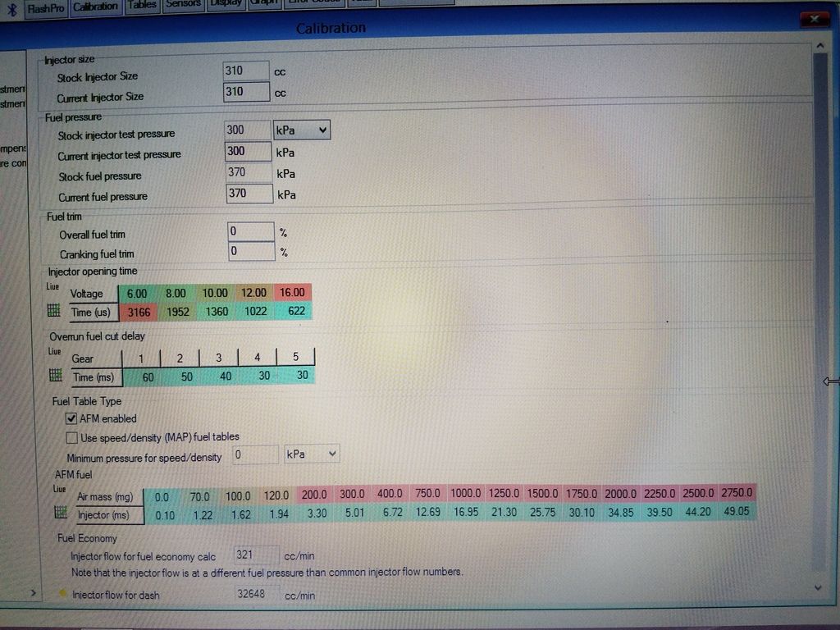
Task: Click the Stock Injector Size input field
Action: coord(244,70)
